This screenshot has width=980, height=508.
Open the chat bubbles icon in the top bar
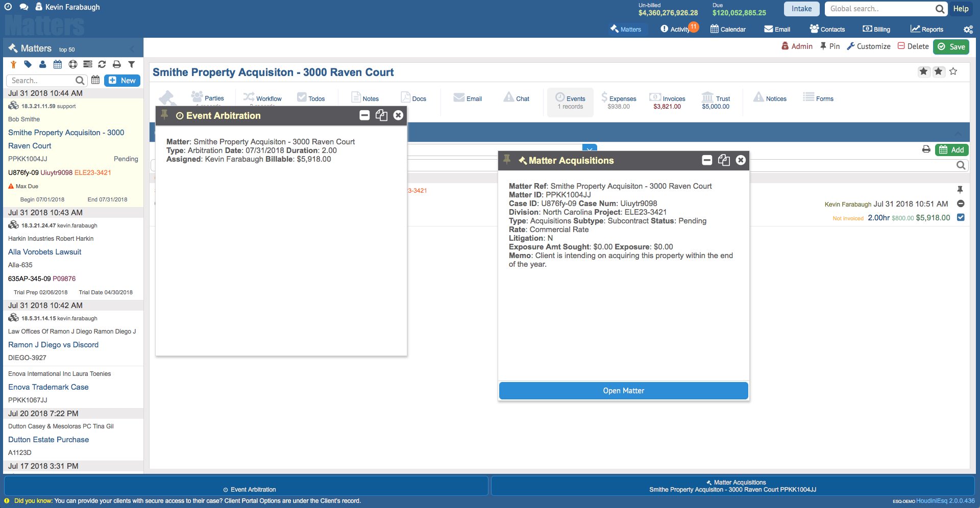(23, 7)
